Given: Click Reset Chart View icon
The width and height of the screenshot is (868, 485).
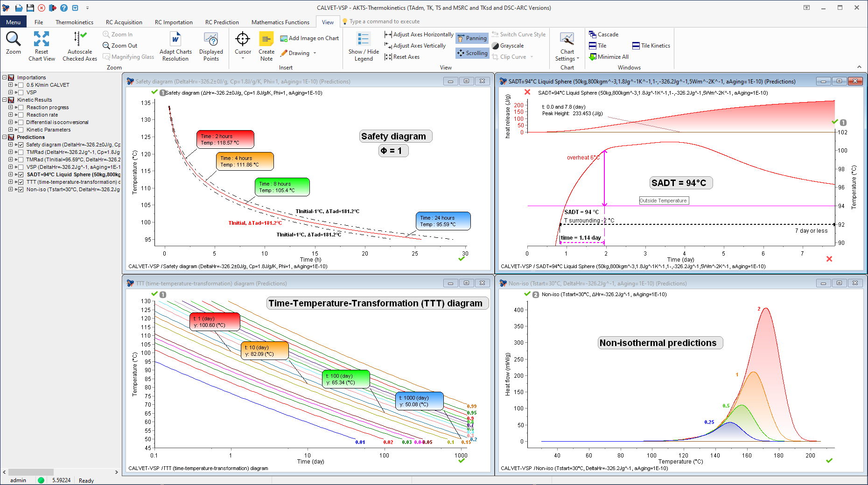Looking at the screenshot, I should [x=42, y=40].
